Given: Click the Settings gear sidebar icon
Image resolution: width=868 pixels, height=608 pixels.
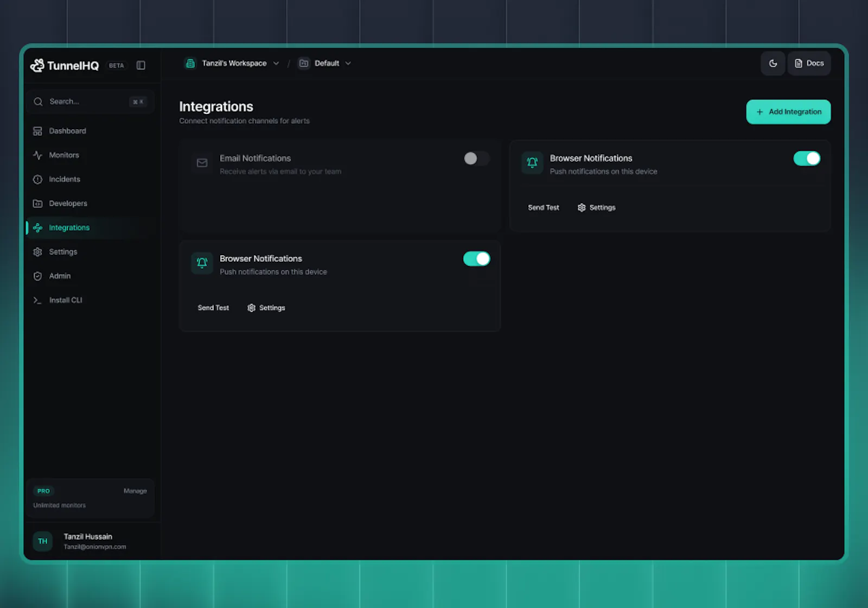Looking at the screenshot, I should pos(37,252).
